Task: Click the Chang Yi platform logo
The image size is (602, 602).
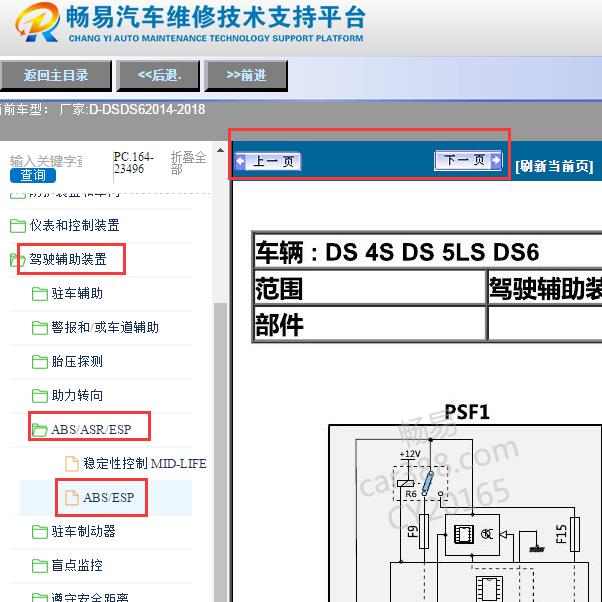Action: pyautogui.click(x=38, y=22)
